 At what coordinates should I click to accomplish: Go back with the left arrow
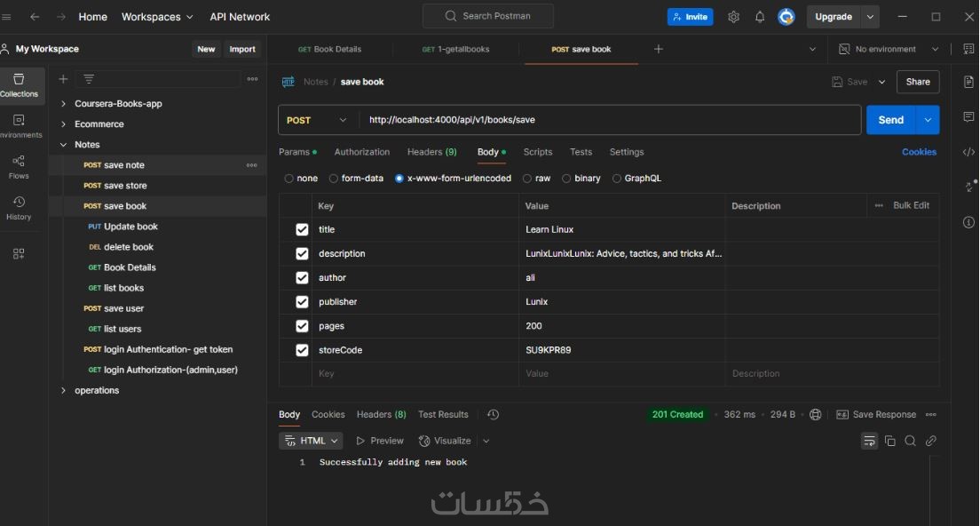[x=35, y=17]
